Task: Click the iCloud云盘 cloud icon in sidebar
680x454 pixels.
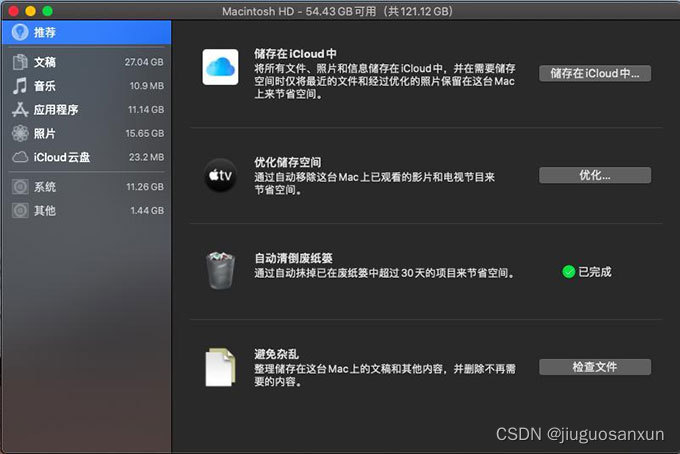Action: pos(20,157)
